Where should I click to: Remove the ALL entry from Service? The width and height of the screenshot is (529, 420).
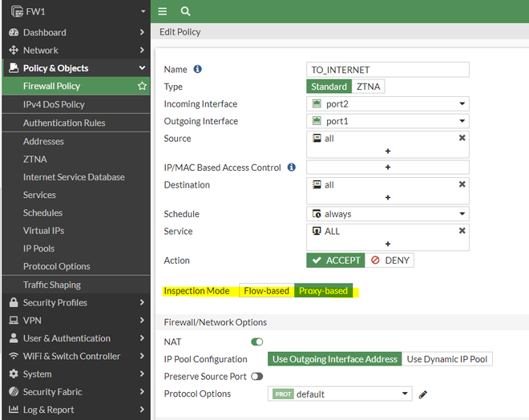[462, 231]
